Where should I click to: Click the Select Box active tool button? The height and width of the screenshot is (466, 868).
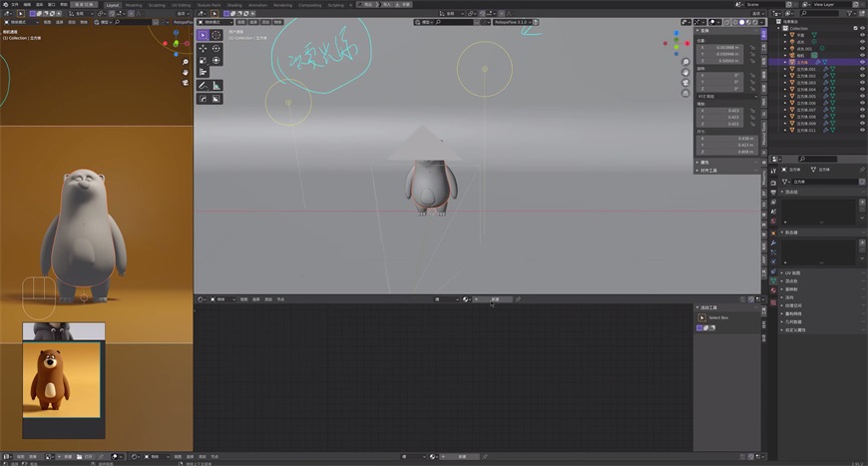(x=702, y=317)
